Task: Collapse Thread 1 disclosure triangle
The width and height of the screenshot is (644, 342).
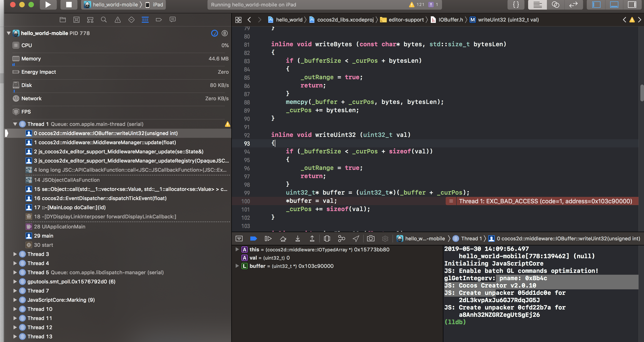Action: [15, 124]
